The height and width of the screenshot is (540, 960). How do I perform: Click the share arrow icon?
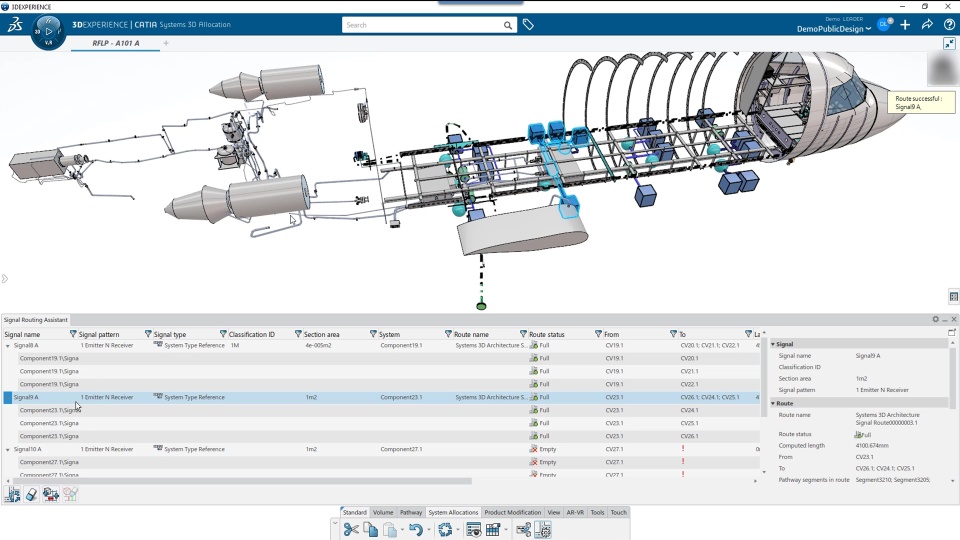click(927, 24)
